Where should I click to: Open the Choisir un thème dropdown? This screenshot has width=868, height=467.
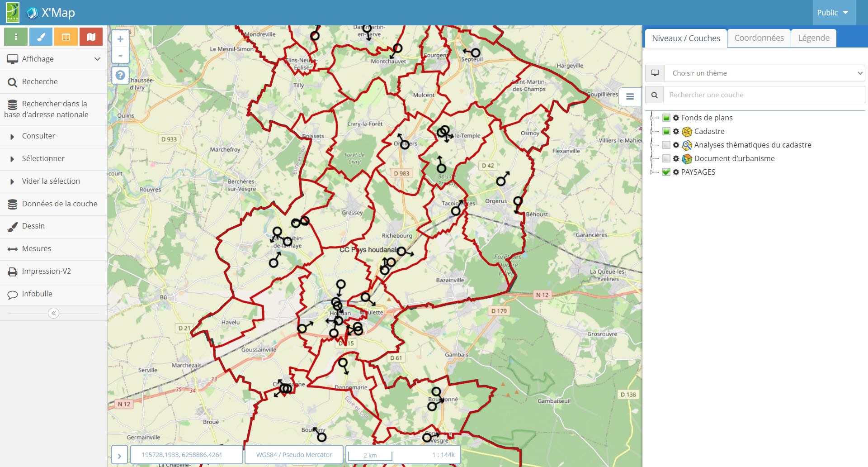pos(764,73)
